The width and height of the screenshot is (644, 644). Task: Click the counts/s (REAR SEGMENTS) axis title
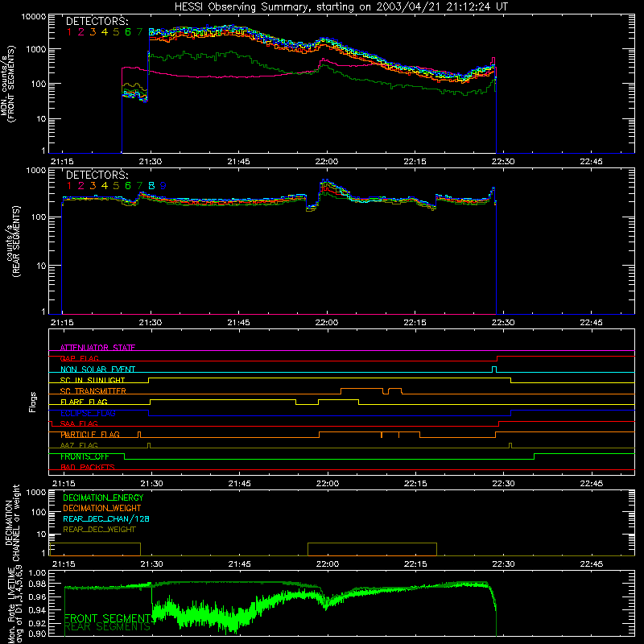[x=12, y=242]
